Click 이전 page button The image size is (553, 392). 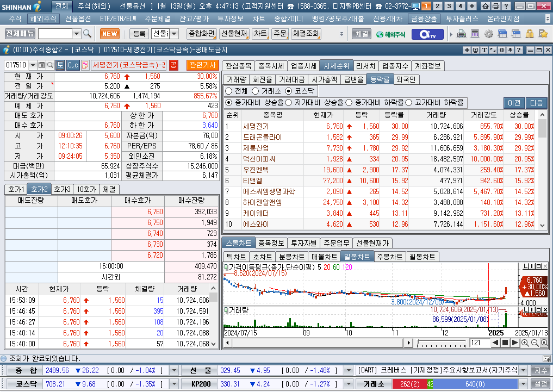[514, 103]
